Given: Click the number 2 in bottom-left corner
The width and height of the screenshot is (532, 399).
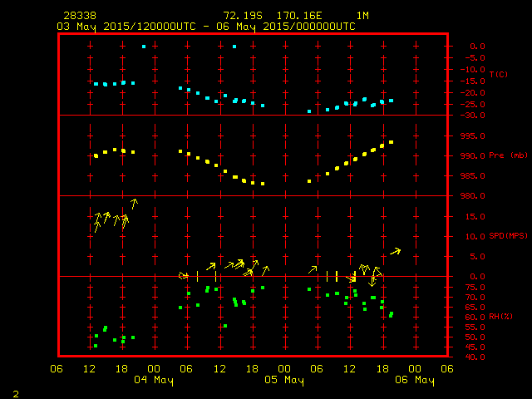Looking at the screenshot, I should pos(15,392).
